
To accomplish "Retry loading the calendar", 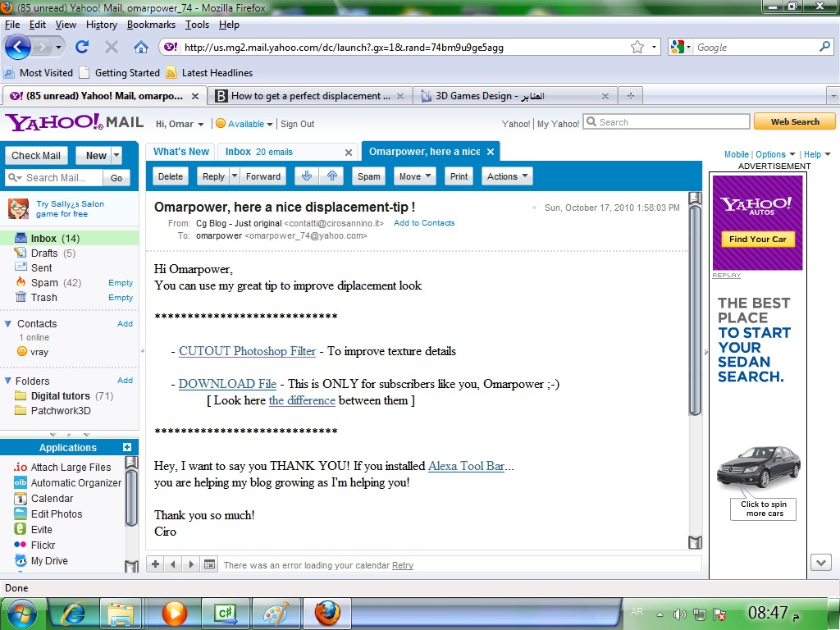I will [402, 565].
